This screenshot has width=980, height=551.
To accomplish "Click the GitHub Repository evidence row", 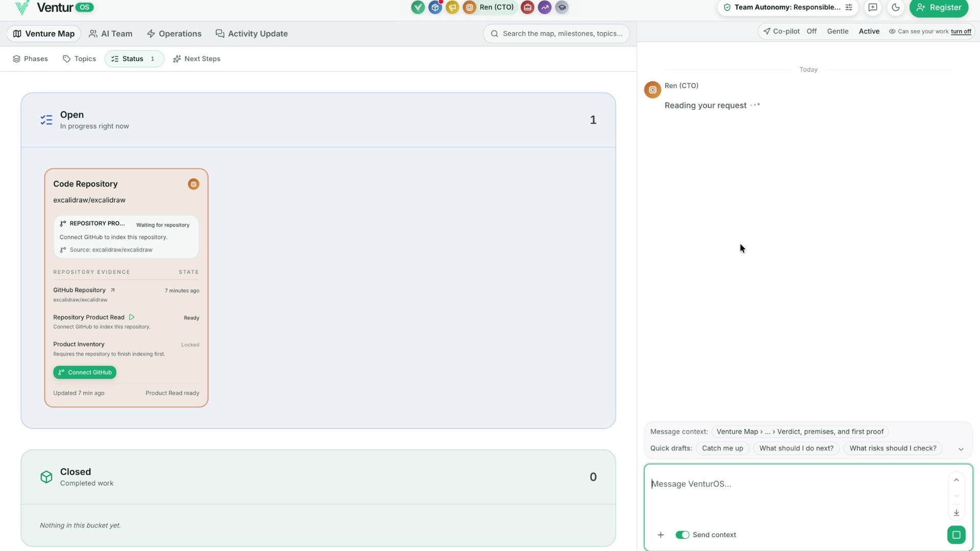I will point(126,294).
